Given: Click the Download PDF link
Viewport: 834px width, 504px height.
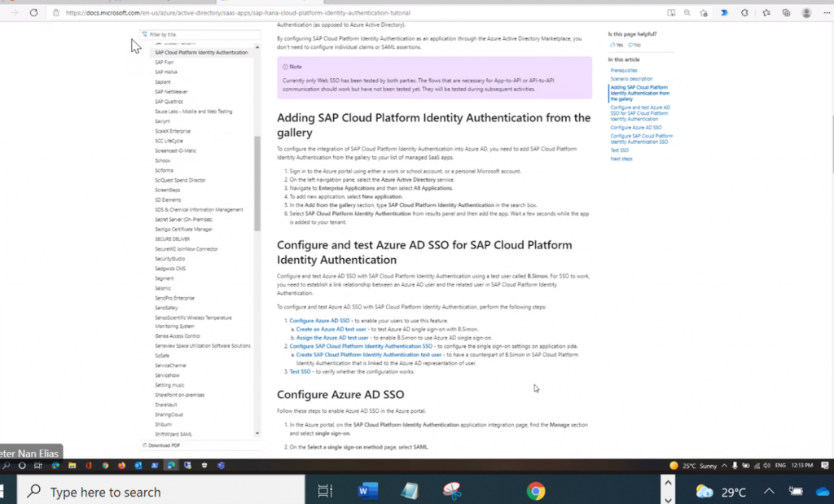Looking at the screenshot, I should coord(161,445).
